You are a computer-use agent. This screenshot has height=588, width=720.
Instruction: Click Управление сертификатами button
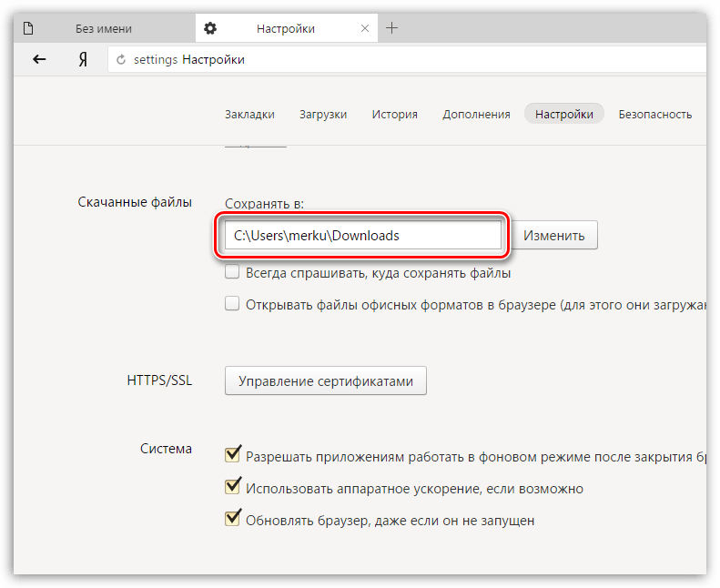tap(326, 380)
